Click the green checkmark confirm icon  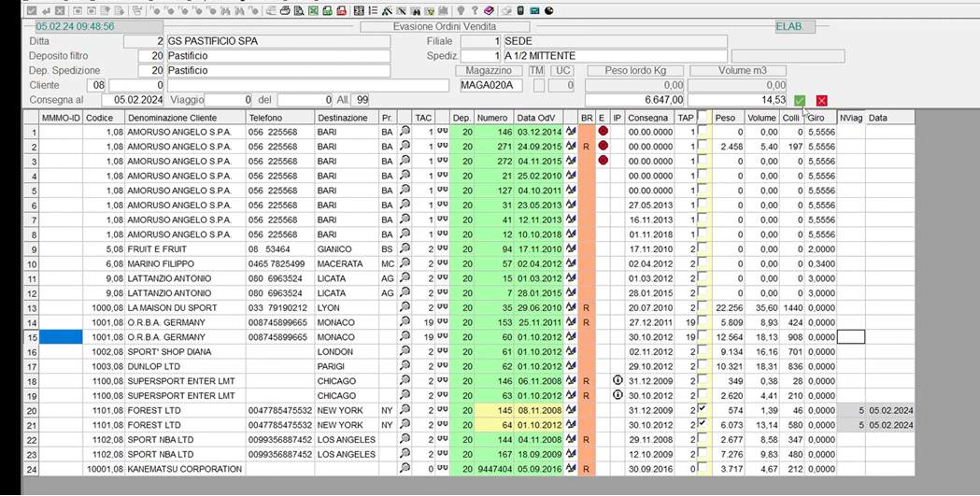800,101
